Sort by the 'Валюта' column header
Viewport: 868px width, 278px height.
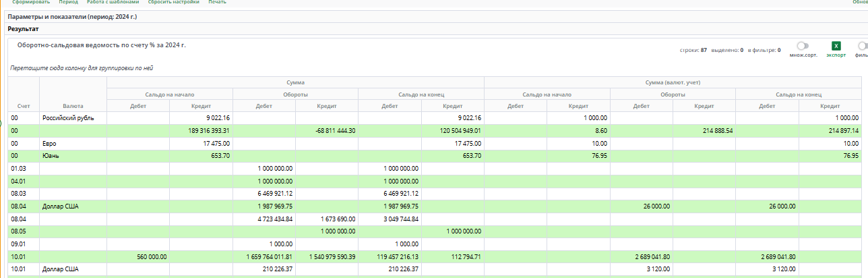[73, 106]
